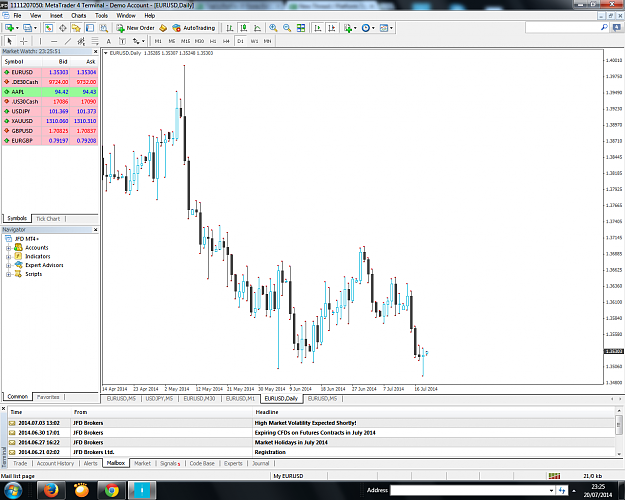
Task: Open Chrome from the taskbar
Action: coord(112,490)
